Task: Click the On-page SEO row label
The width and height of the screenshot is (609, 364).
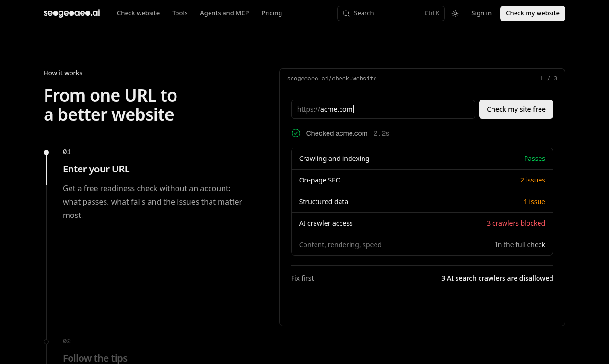Action: (x=320, y=180)
